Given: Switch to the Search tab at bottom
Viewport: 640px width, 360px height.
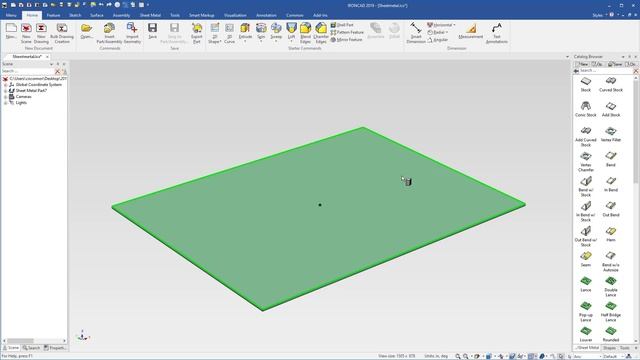Looking at the screenshot, I should (31, 348).
